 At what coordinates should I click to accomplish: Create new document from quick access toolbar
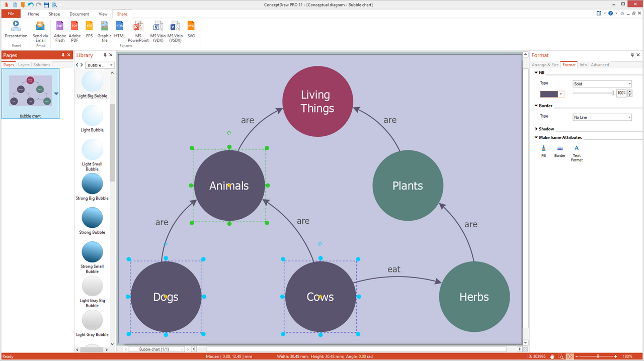15,5
